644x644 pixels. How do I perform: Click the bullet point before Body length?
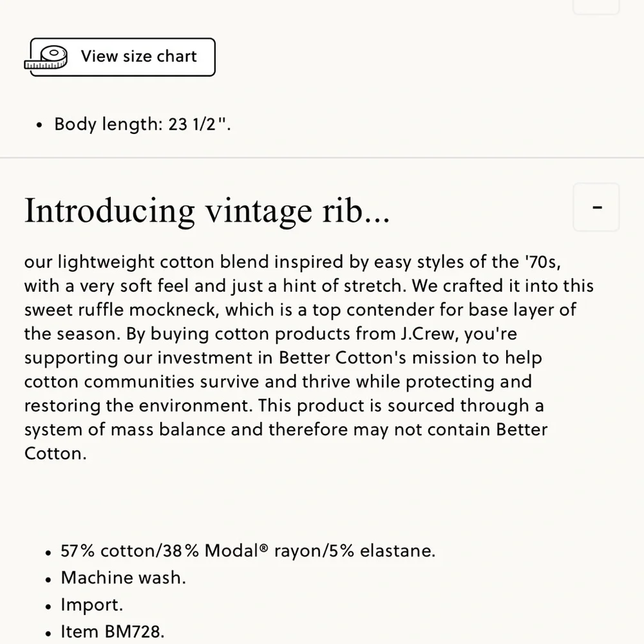[x=40, y=125]
